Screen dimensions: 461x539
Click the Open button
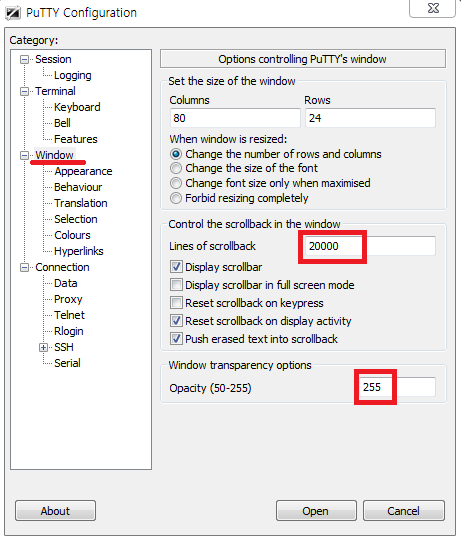tap(316, 511)
